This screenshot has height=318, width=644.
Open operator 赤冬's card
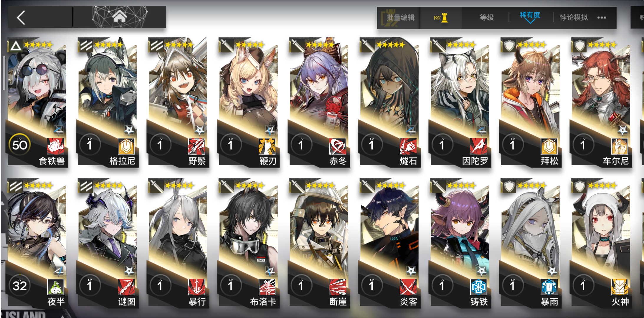319,102
